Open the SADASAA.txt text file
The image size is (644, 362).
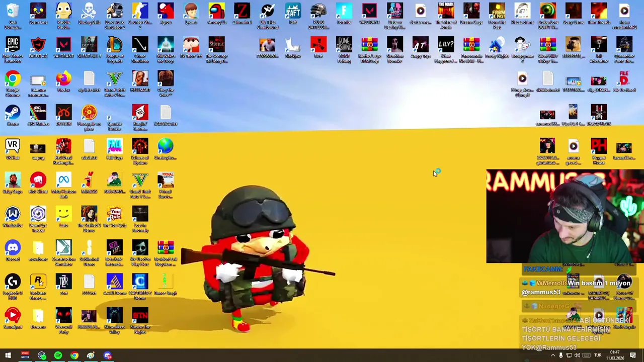pyautogui.click(x=166, y=115)
